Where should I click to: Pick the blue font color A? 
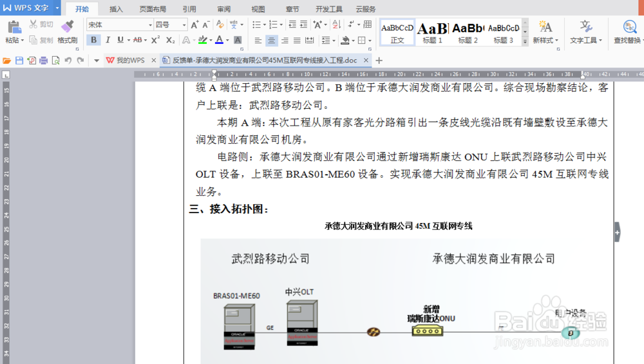(220, 40)
